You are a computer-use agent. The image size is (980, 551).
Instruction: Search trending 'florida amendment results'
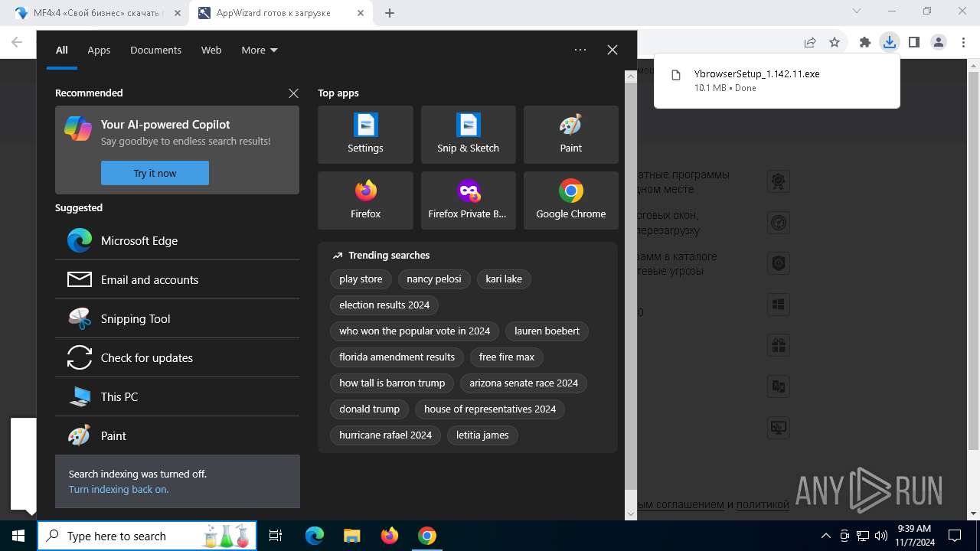[x=397, y=357]
